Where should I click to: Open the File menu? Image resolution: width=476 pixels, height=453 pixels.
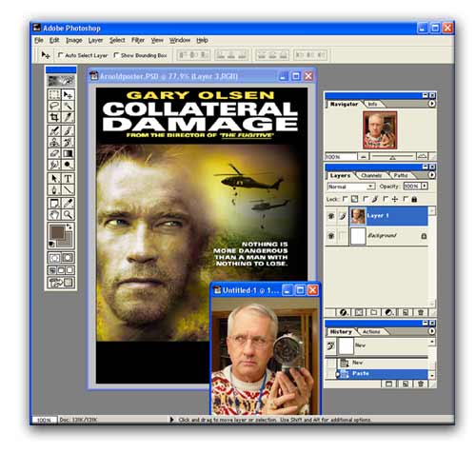click(39, 40)
